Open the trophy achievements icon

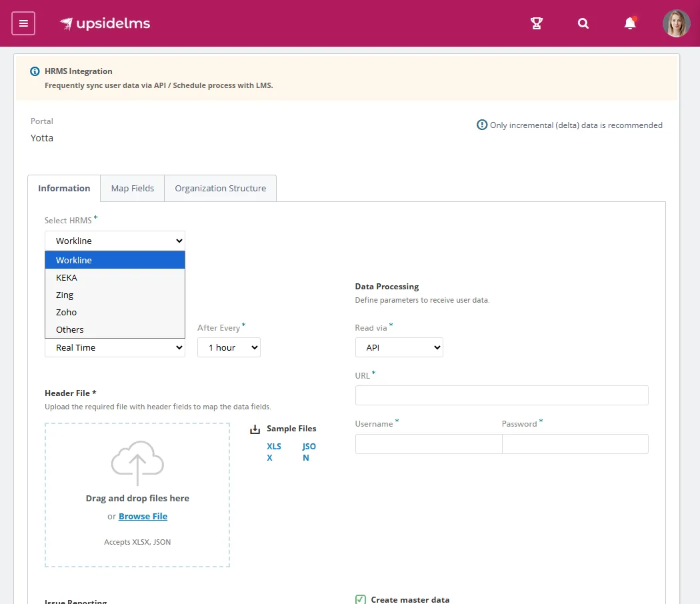[x=536, y=23]
